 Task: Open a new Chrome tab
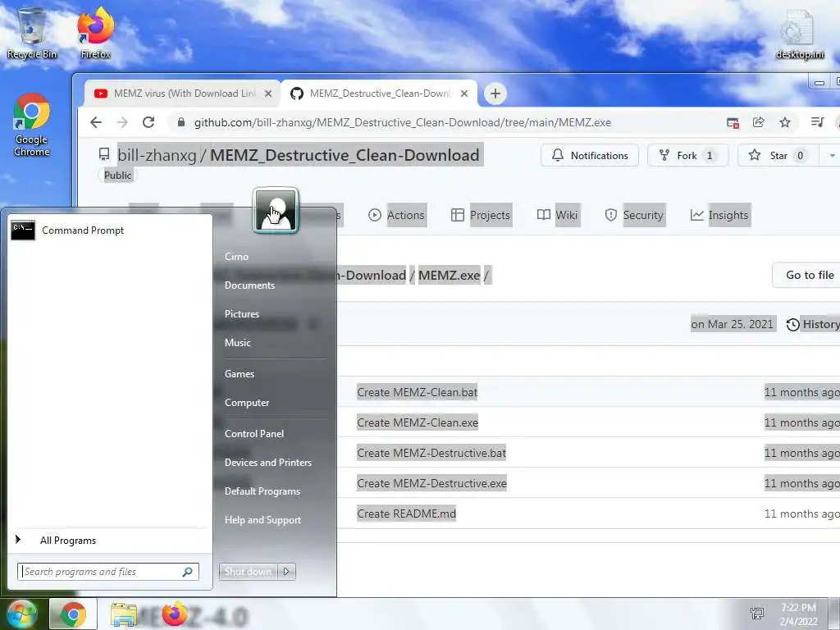click(x=495, y=94)
